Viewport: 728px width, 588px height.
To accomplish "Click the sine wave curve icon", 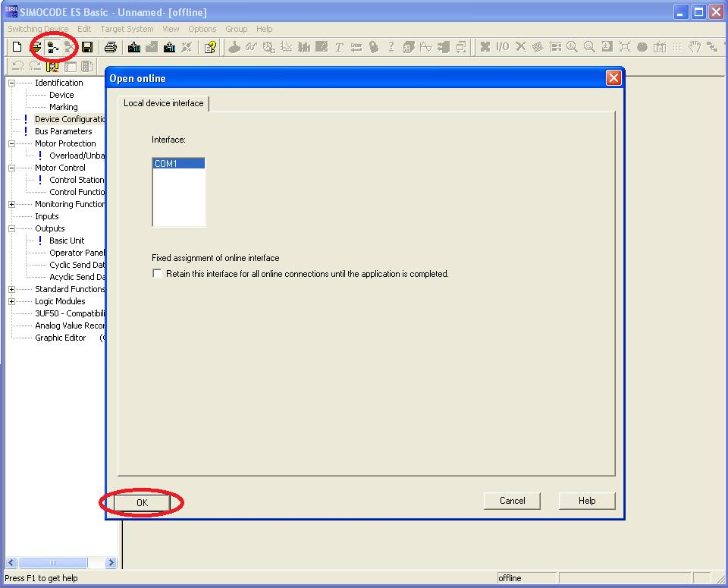I will 425,47.
